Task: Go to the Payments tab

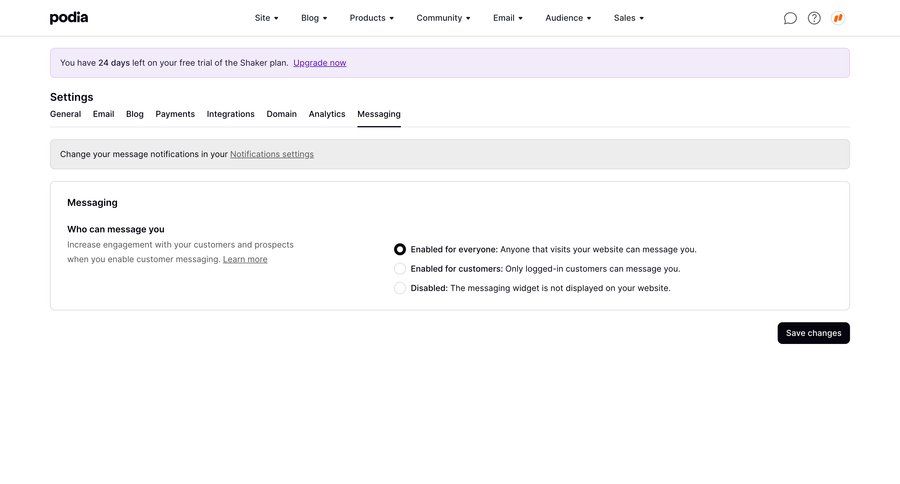Action: click(x=175, y=114)
